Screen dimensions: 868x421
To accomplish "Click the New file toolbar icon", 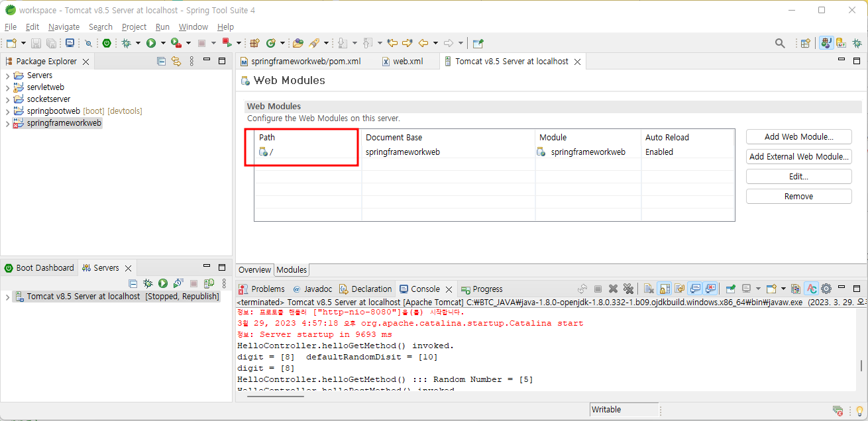I will click(x=11, y=43).
